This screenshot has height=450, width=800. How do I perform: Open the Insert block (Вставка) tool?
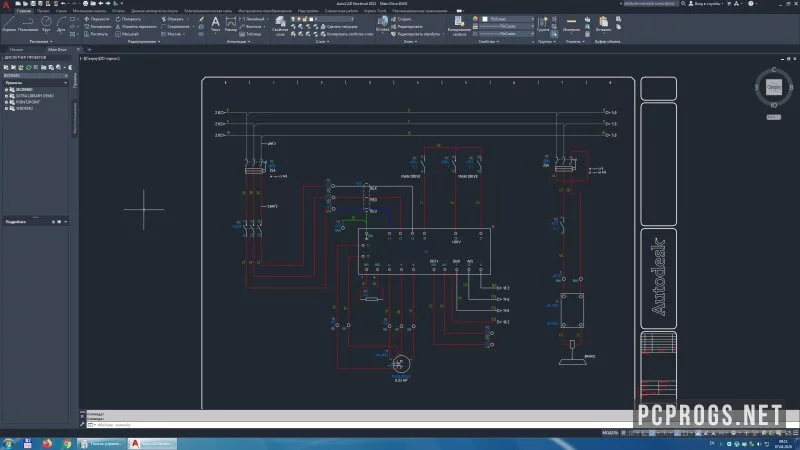(x=383, y=23)
